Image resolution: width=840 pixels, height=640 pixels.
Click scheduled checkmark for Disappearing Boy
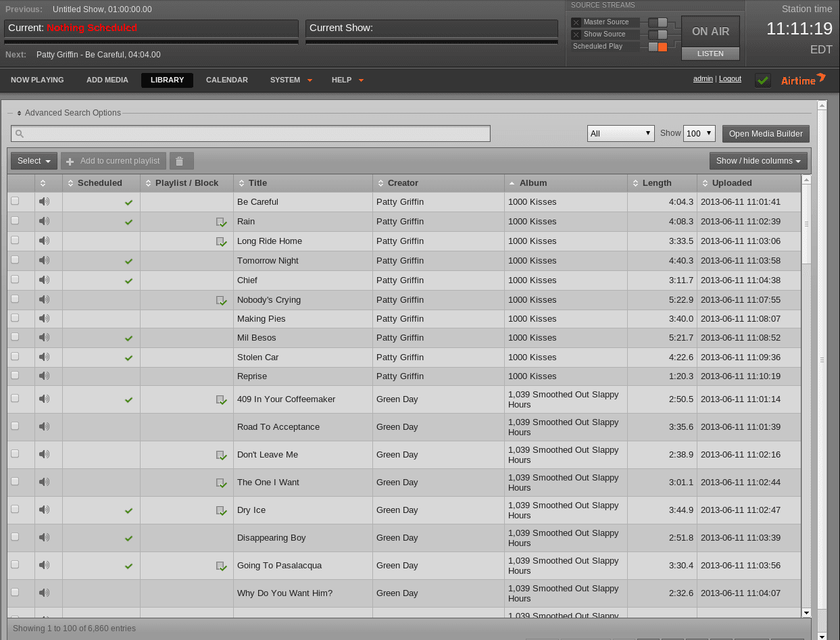pos(128,538)
